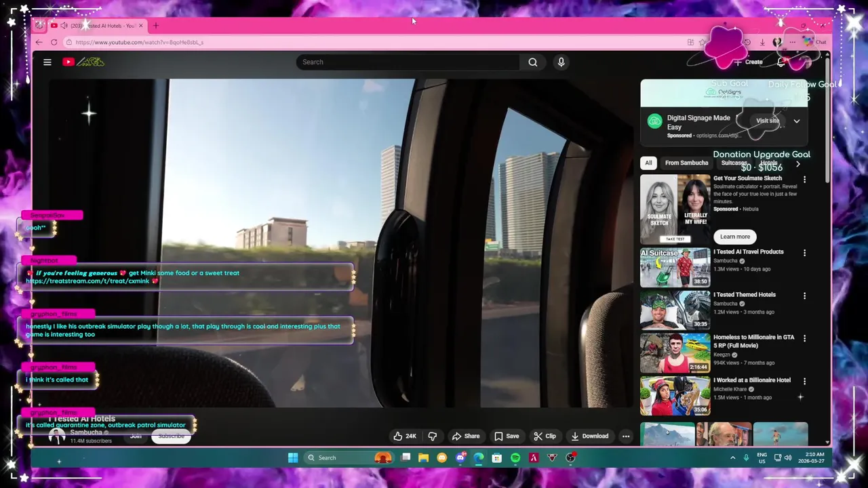Open browser history icon in toolbar
Viewport: 868px width, 488px height.
coord(747,42)
